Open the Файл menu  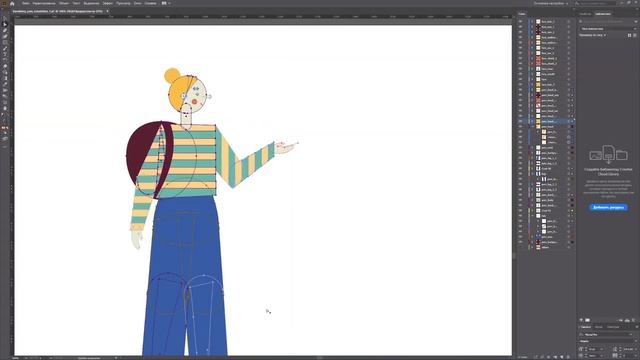[25, 3]
